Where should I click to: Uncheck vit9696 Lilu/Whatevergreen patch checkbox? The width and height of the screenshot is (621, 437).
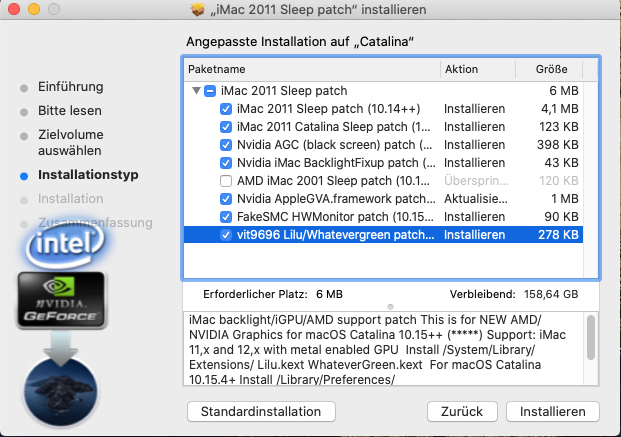pos(226,235)
